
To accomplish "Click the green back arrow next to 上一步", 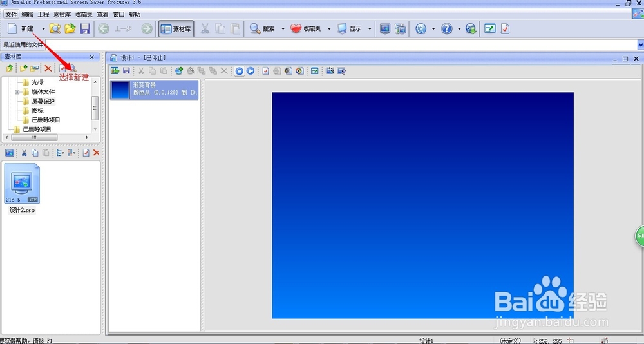I will [x=104, y=29].
